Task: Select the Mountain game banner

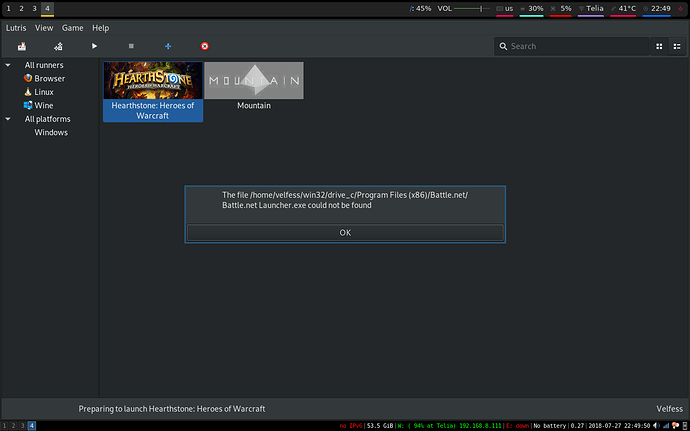Action: click(x=254, y=80)
